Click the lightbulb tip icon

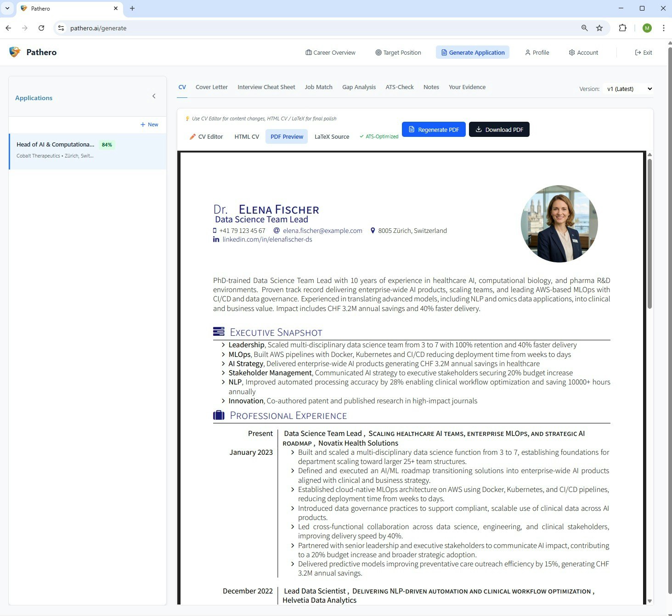pos(187,119)
